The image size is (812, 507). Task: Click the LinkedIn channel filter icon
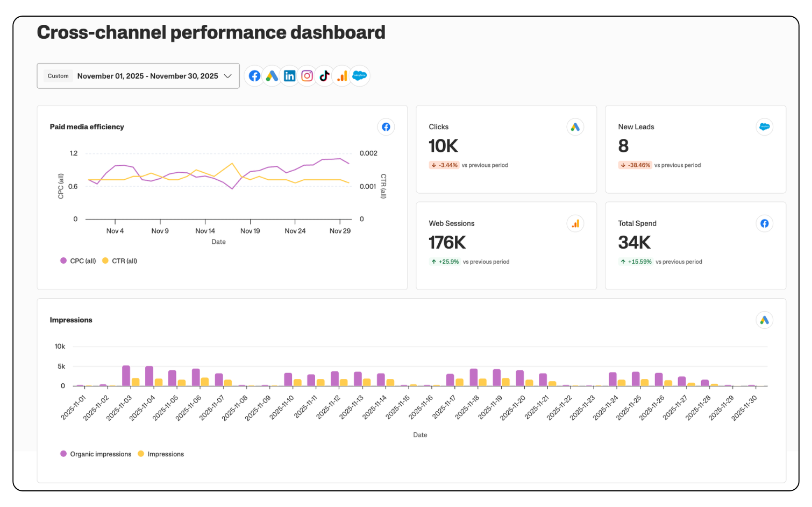pyautogui.click(x=289, y=76)
